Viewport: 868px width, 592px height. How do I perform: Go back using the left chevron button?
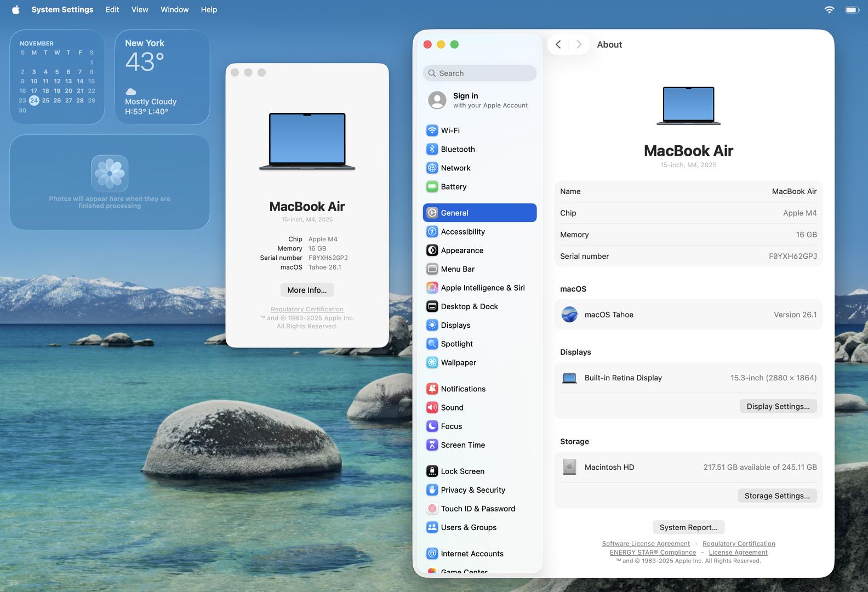(x=558, y=44)
